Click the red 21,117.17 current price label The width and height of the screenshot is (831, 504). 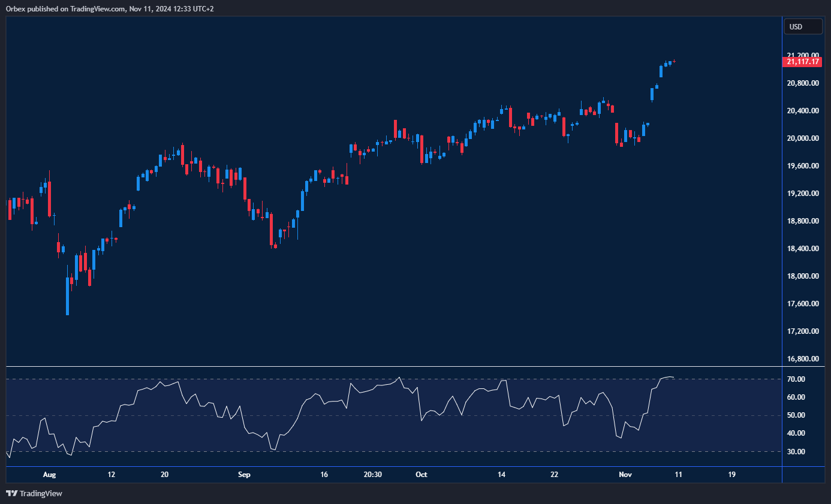[x=803, y=61]
